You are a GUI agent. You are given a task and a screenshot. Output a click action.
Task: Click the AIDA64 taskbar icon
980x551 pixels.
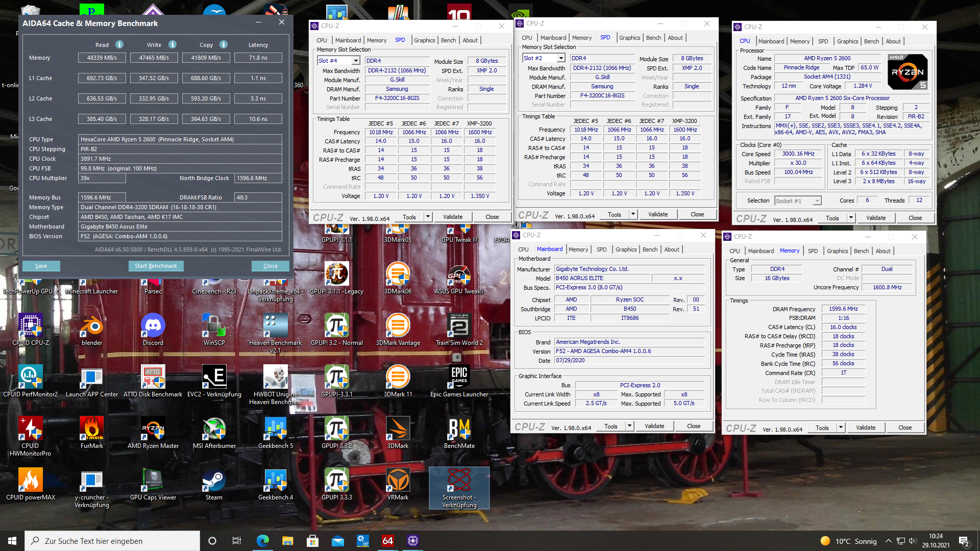[x=387, y=541]
